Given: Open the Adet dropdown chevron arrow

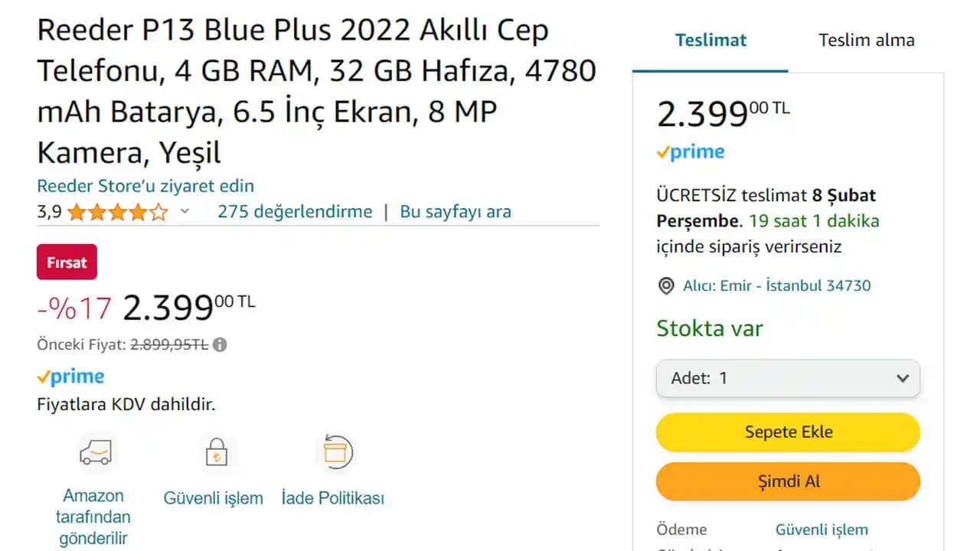Looking at the screenshot, I should pos(902,378).
